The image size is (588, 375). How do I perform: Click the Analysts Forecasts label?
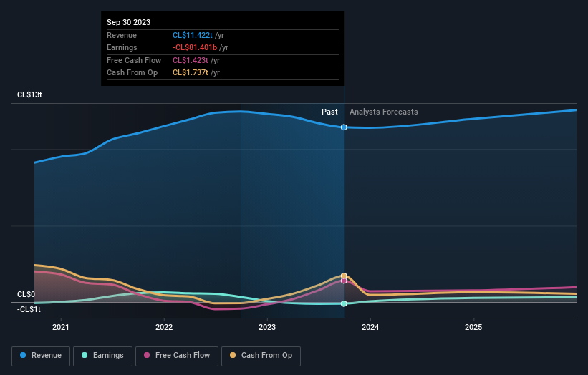[x=384, y=112]
